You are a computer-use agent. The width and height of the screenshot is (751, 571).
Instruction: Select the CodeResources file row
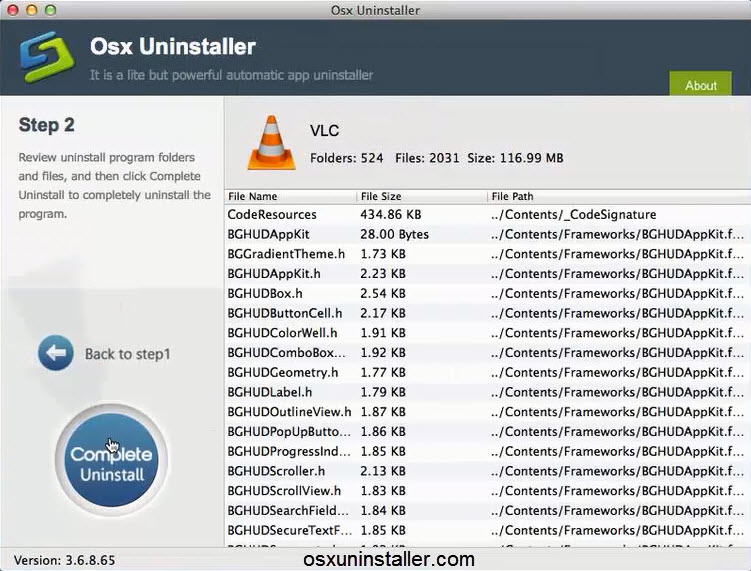488,215
